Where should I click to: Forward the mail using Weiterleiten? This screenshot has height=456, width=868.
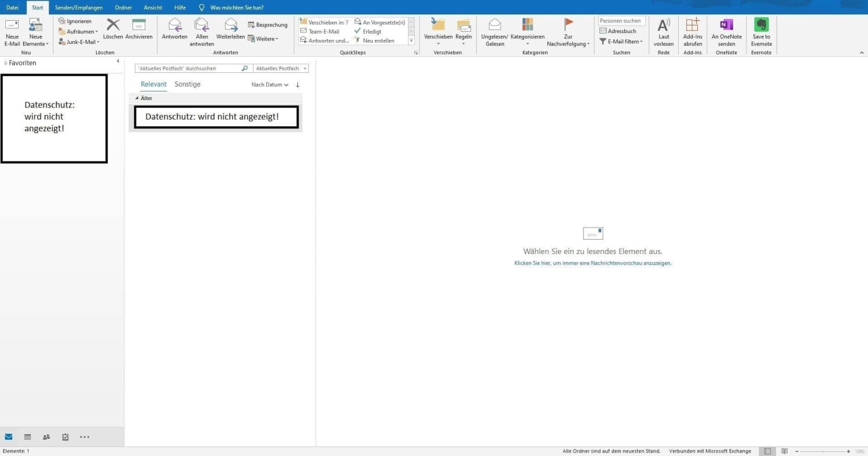point(230,25)
